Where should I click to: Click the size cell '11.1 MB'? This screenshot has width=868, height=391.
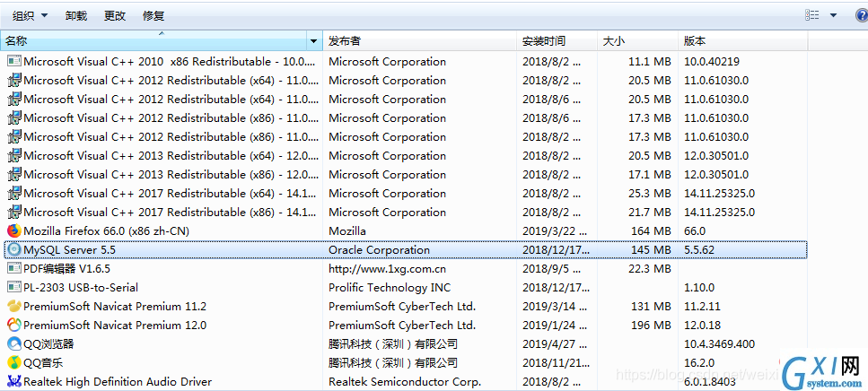pyautogui.click(x=649, y=61)
